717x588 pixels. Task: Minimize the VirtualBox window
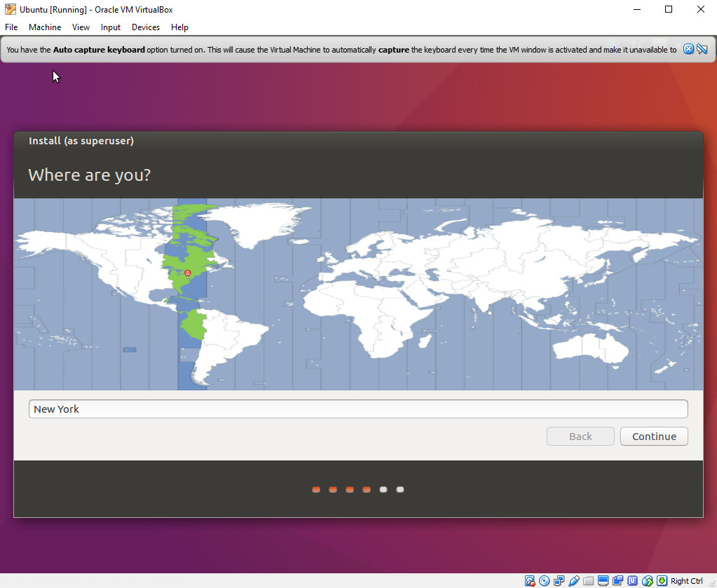[x=637, y=9]
